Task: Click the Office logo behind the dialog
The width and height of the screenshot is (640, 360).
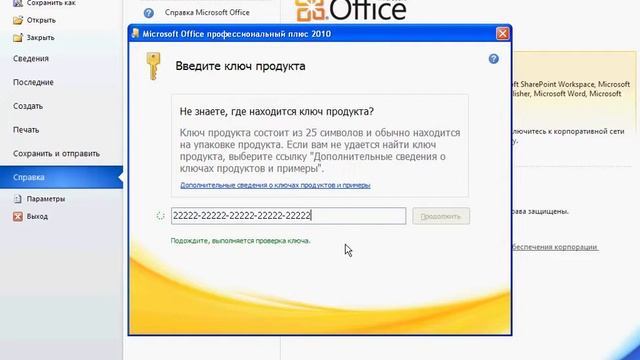Action: pos(351,10)
